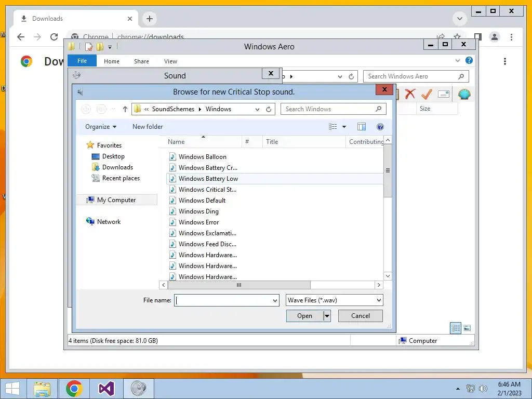Expand the Explorer ribbon chevron
The image size is (532, 399).
pyautogui.click(x=457, y=60)
